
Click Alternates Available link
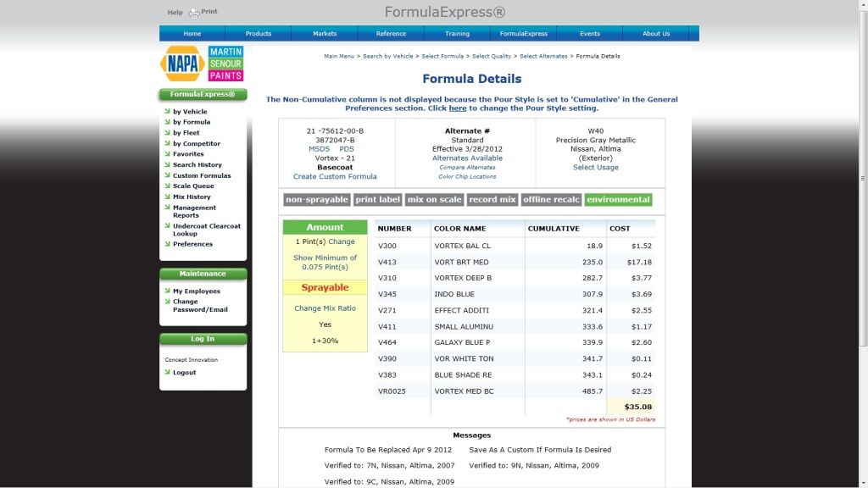(x=467, y=158)
